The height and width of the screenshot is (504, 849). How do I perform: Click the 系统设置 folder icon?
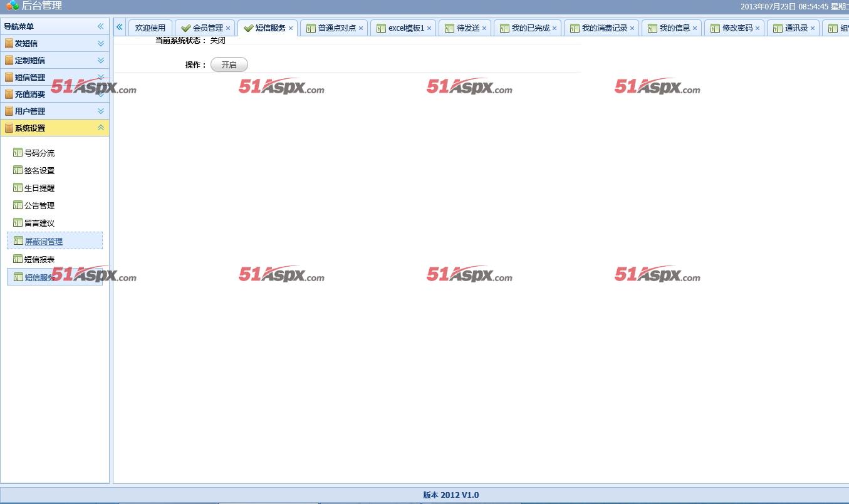pos(9,128)
